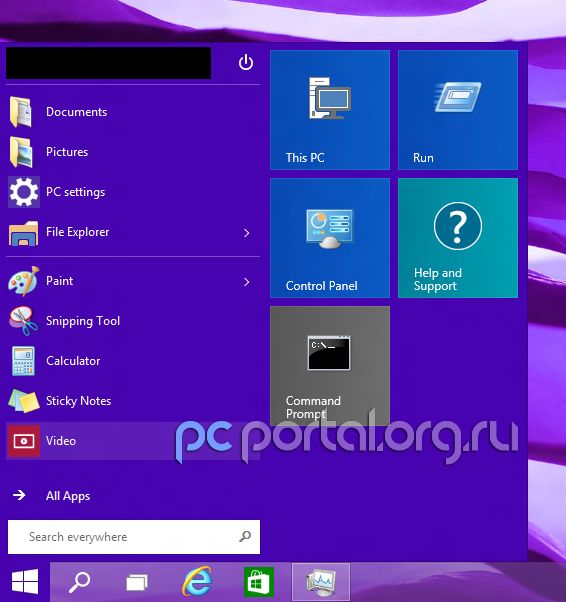Open the This PC tile
The width and height of the screenshot is (566, 602).
click(x=330, y=110)
